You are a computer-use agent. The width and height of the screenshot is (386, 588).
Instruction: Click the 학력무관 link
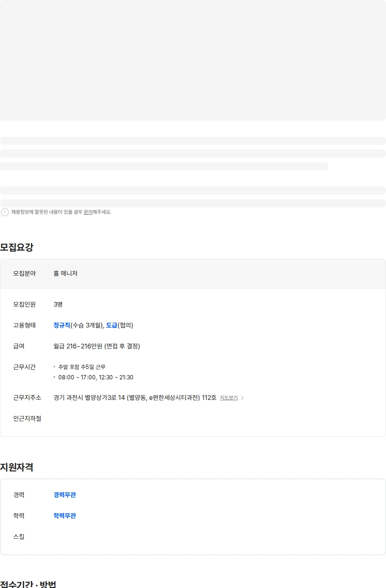click(65, 516)
